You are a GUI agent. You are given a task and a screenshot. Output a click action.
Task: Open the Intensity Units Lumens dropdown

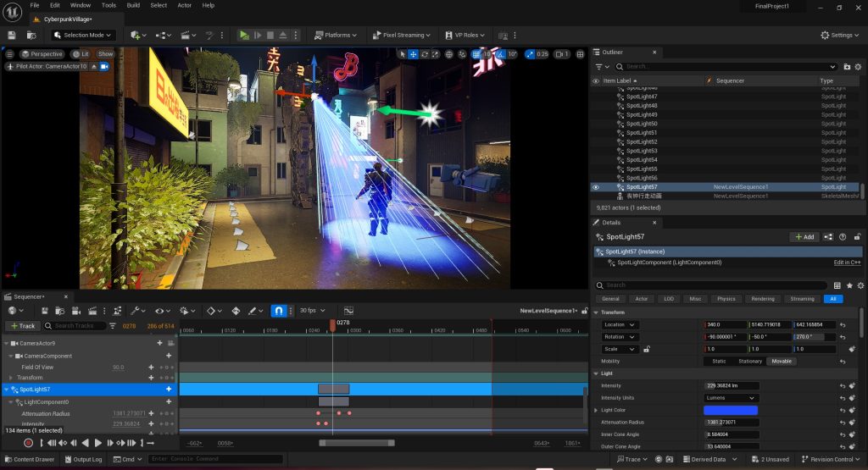tap(731, 397)
